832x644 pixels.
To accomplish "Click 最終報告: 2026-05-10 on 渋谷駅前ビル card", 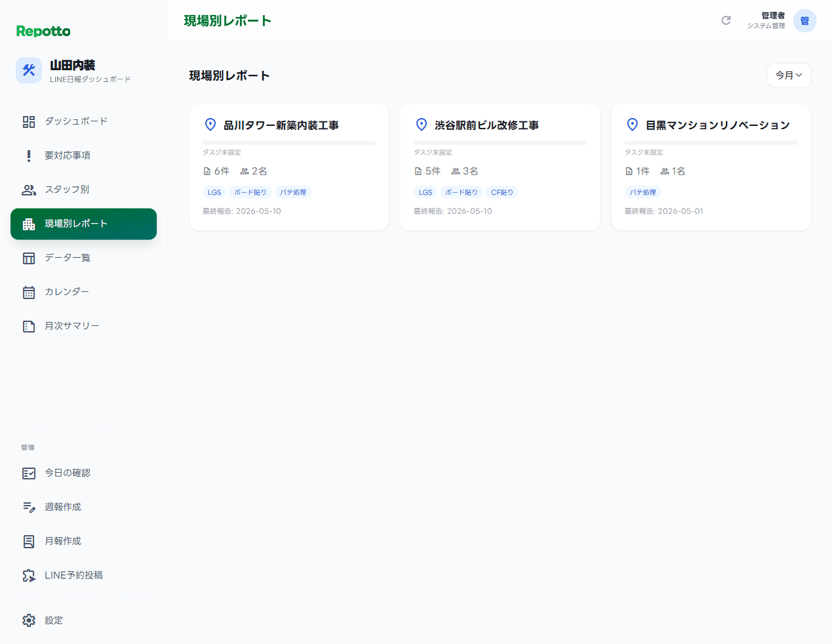I will pos(453,211).
